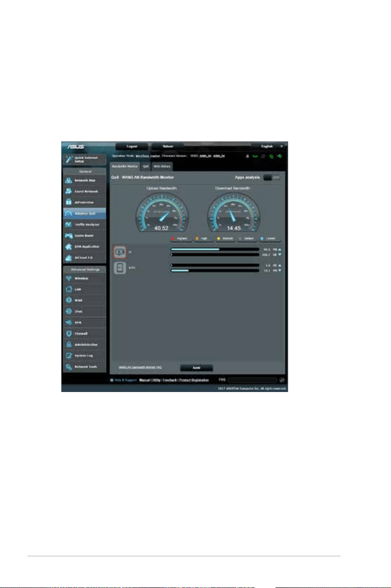This screenshot has height=588, width=391.
Task: Open the Wireless settings icon
Action: [69, 278]
